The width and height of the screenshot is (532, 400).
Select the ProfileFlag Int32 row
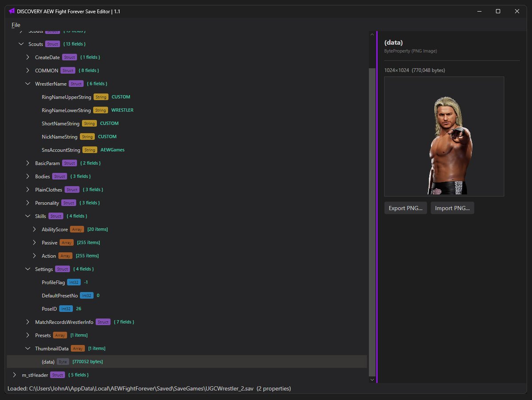point(187,283)
